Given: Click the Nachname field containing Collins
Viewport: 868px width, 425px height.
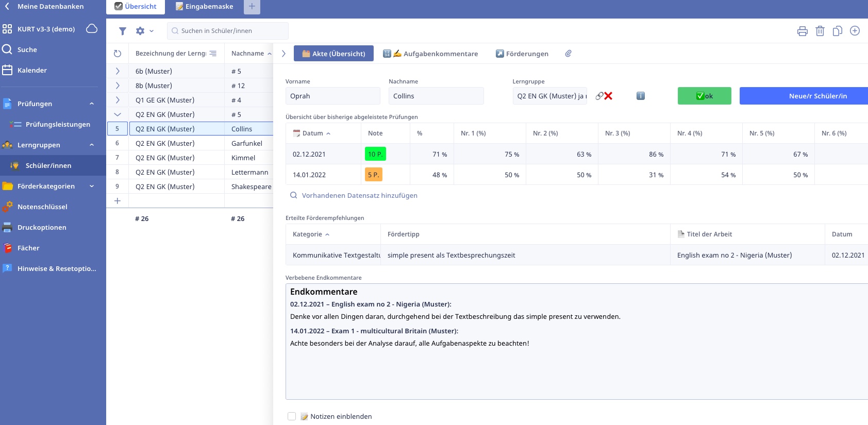Looking at the screenshot, I should coord(436,96).
